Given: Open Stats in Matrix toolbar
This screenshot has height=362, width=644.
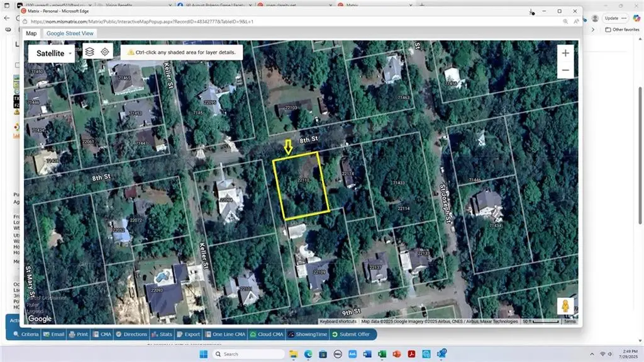Looking at the screenshot, I should (162, 334).
